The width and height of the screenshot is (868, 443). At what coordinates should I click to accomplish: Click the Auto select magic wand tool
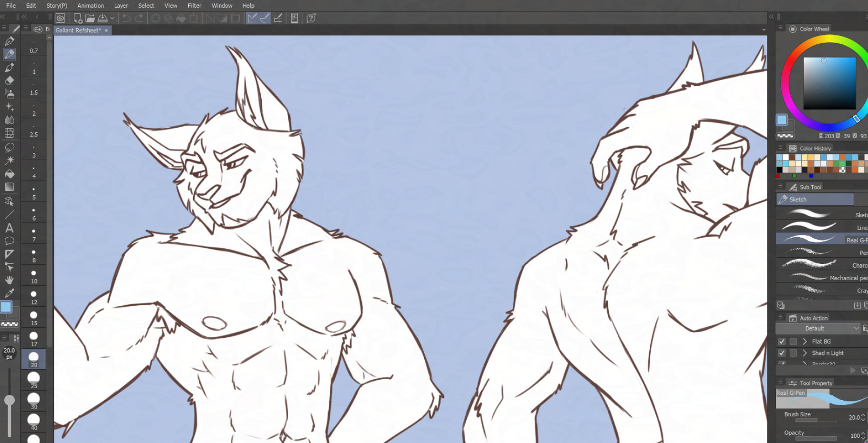(10, 161)
